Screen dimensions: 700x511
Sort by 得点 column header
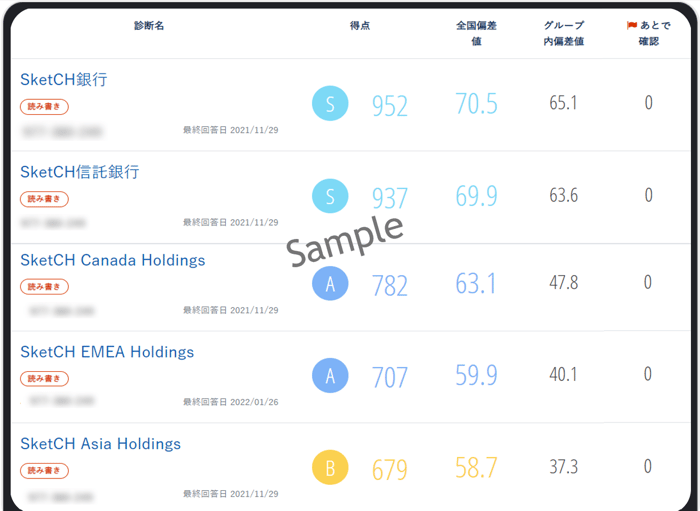[360, 25]
